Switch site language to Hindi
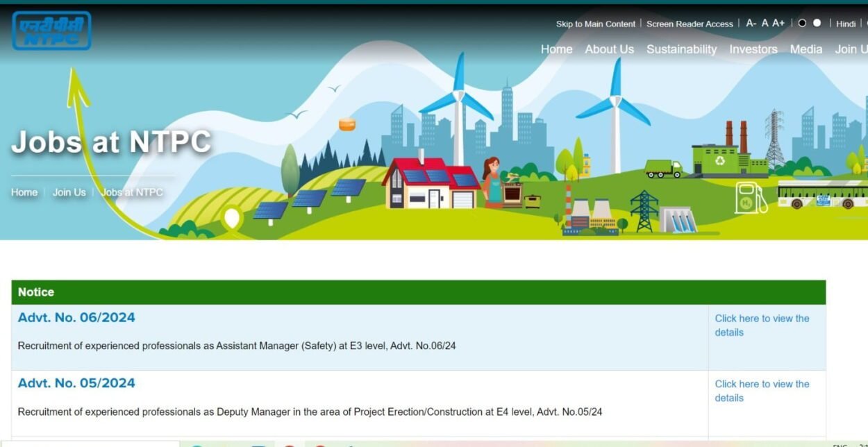868x447 pixels. pos(846,24)
